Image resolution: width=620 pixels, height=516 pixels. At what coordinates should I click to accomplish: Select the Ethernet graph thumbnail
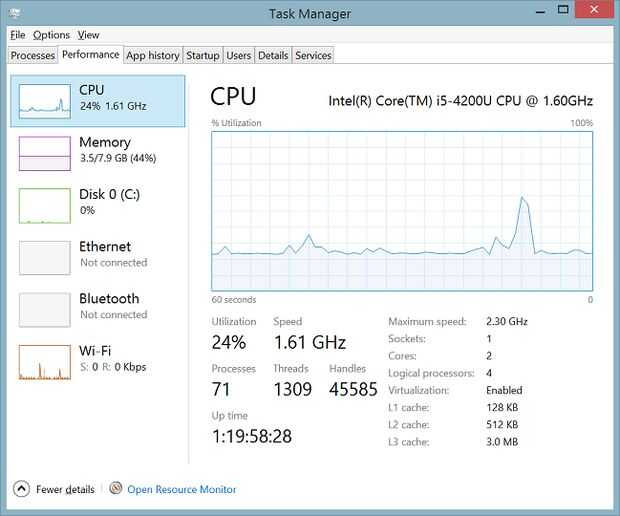[x=45, y=257]
